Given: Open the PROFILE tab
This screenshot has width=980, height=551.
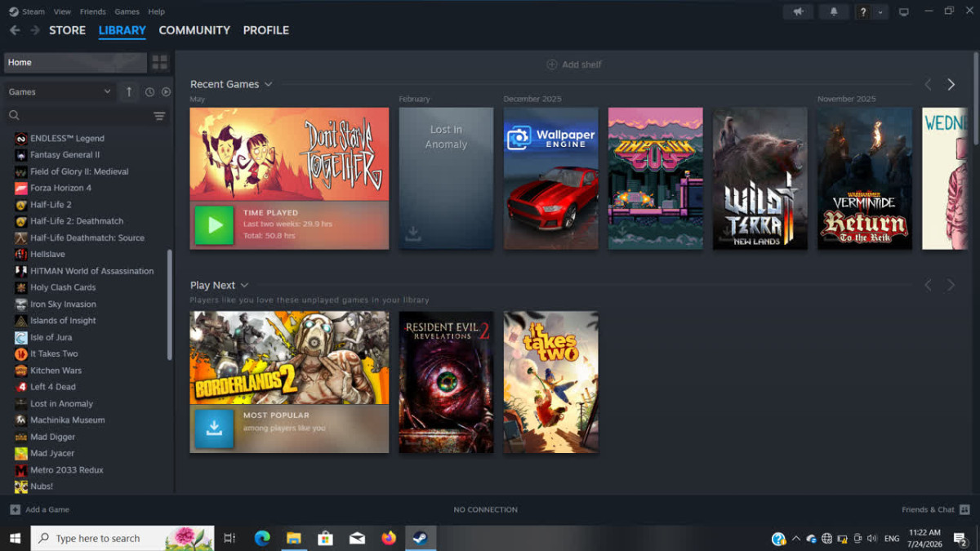Looking at the screenshot, I should click(266, 30).
